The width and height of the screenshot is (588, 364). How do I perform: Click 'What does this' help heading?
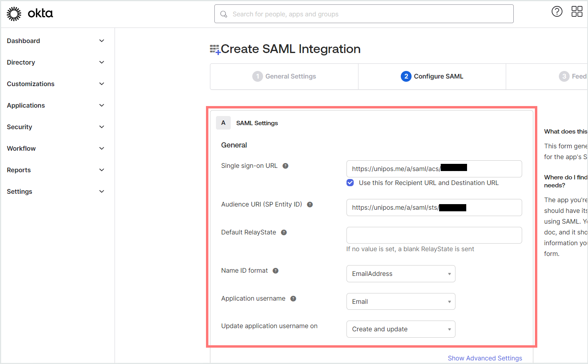(x=566, y=132)
